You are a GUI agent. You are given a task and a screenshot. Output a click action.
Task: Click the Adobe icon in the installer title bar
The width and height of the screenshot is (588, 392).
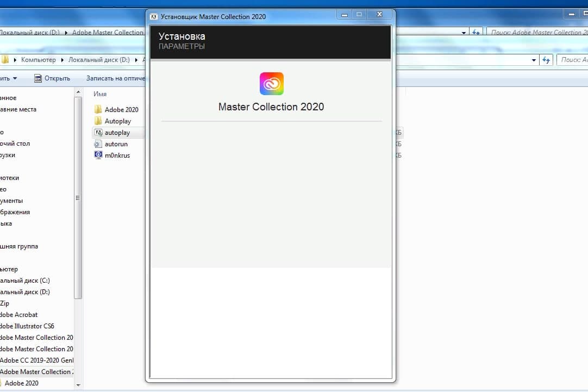point(154,16)
